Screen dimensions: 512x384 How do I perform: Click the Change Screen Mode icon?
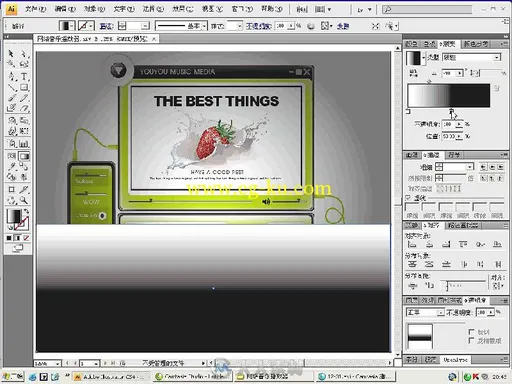click(x=17, y=248)
